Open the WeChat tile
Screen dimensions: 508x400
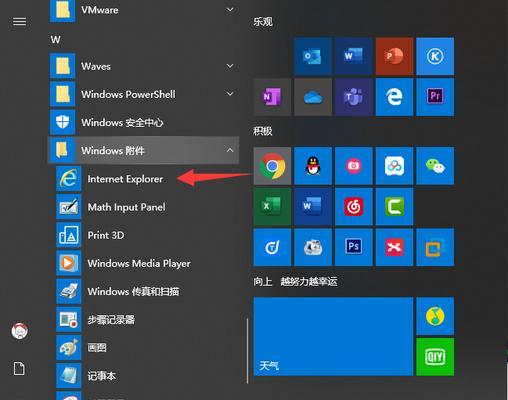coord(435,166)
